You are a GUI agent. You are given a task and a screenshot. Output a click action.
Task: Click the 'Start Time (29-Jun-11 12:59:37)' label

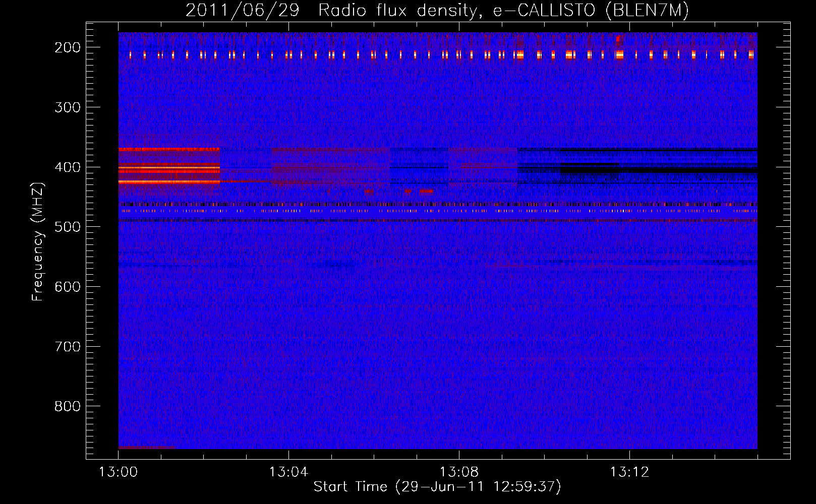tap(437, 487)
